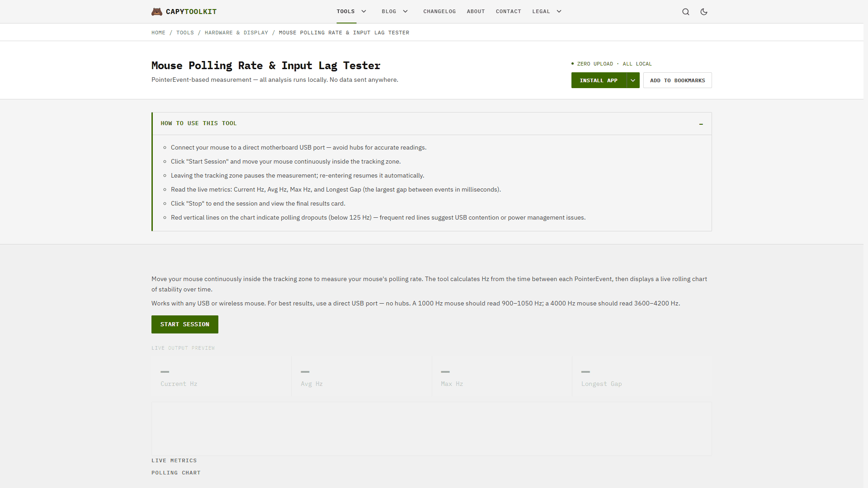The width and height of the screenshot is (868, 488).
Task: Expand the Tools menu chevron
Action: tap(364, 11)
